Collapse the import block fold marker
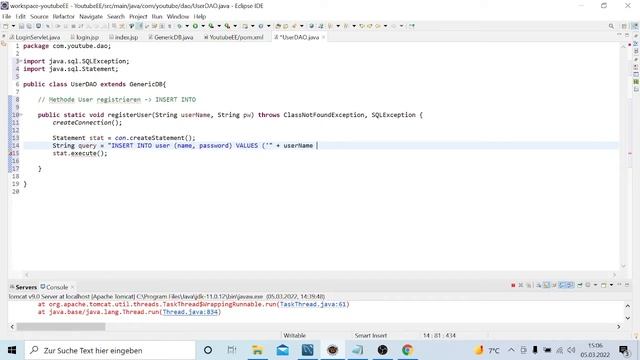This screenshot has width=640, height=360. (20, 61)
